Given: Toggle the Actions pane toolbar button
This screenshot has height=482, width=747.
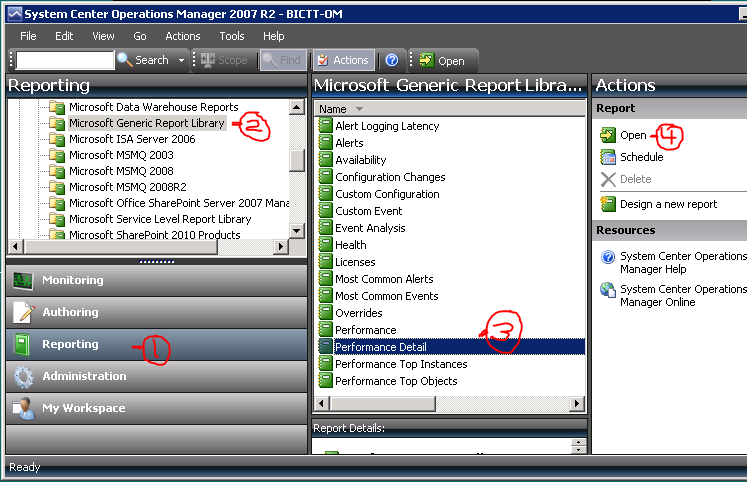Looking at the screenshot, I should coord(343,60).
